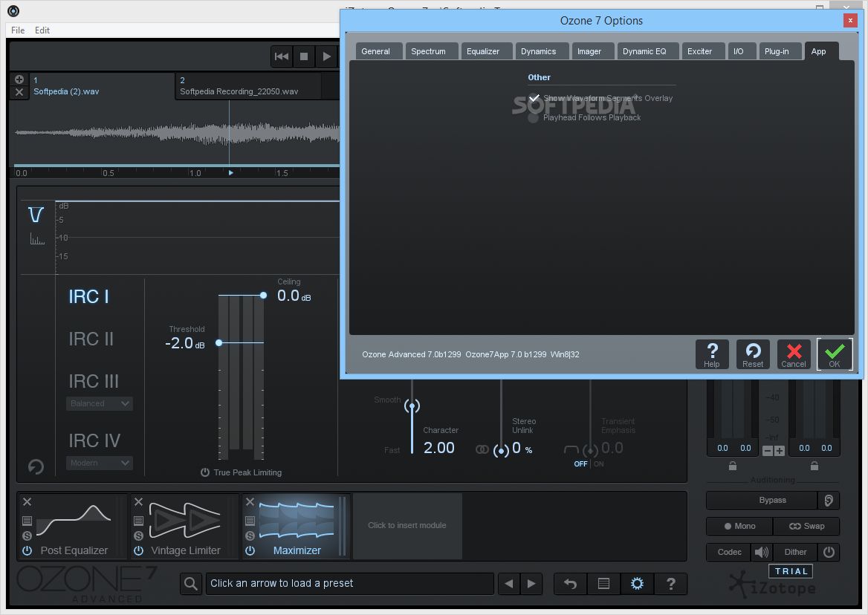Viewport: 868px width, 615px height.
Task: Select IRC II limiter mode
Action: 91,339
